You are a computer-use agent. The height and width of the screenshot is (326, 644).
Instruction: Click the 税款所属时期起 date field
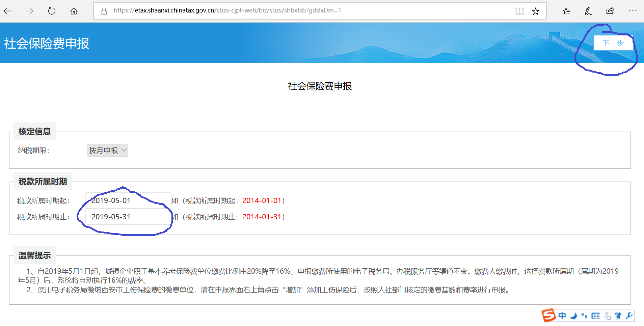[x=128, y=200]
